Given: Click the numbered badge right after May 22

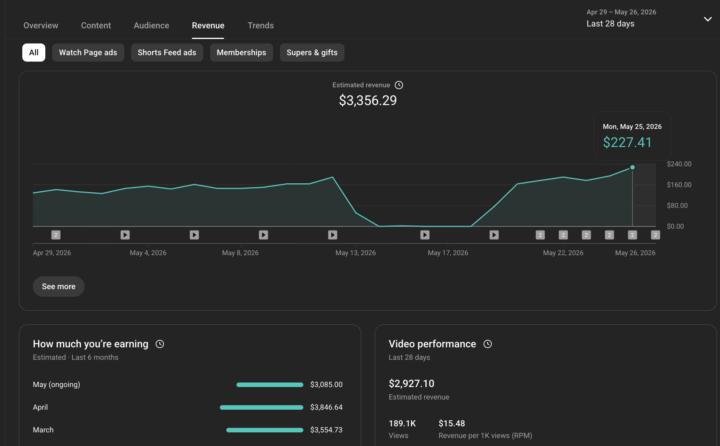Looking at the screenshot, I should point(586,235).
